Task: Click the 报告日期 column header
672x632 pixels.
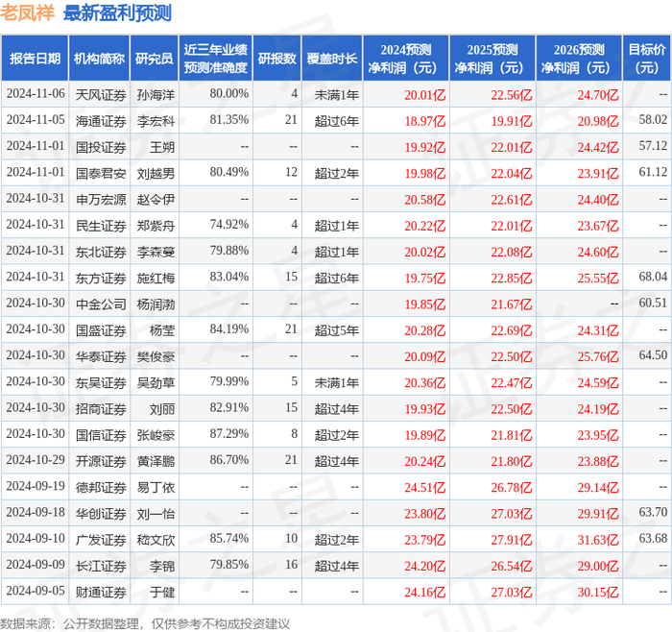Action: pos(35,59)
